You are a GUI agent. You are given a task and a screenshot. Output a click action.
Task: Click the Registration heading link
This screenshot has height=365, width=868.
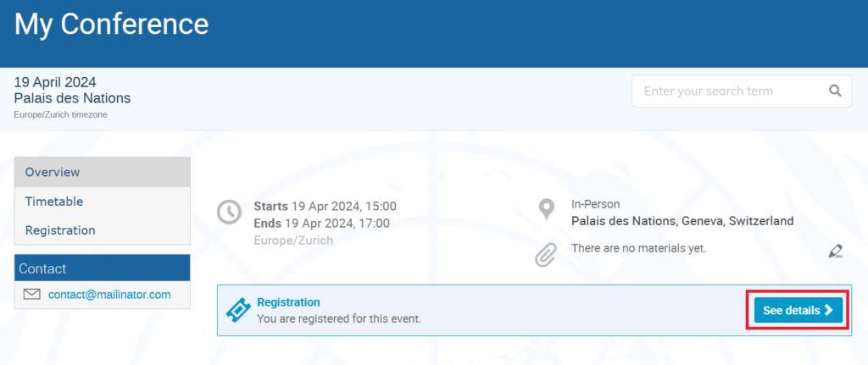(x=288, y=302)
